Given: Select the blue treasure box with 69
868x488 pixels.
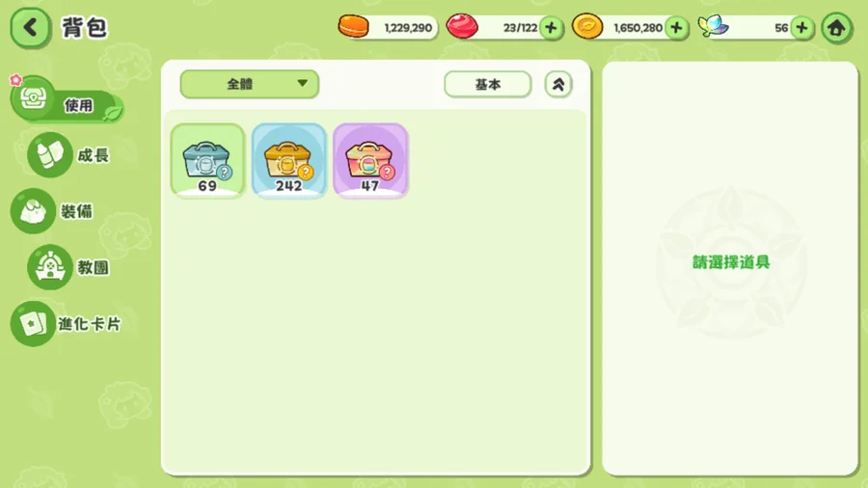Looking at the screenshot, I should pos(207,160).
